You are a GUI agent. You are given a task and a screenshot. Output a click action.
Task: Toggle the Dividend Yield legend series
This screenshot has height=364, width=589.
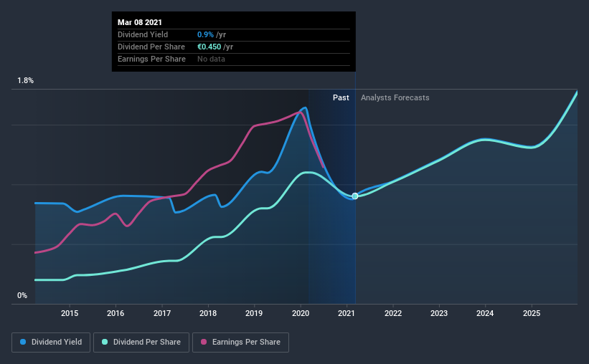(51, 343)
